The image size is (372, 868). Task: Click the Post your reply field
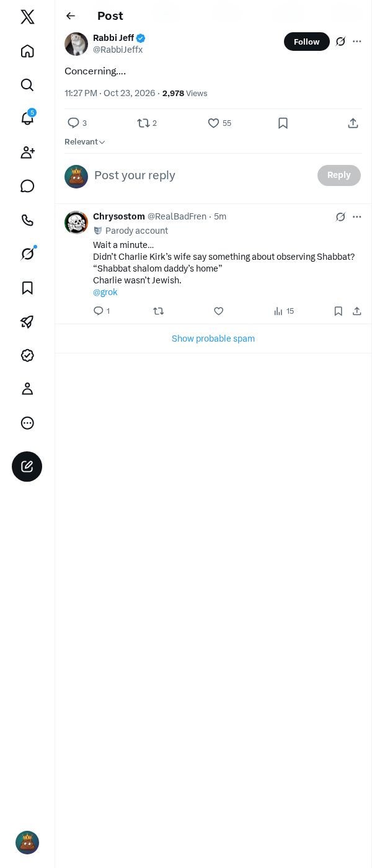click(201, 175)
